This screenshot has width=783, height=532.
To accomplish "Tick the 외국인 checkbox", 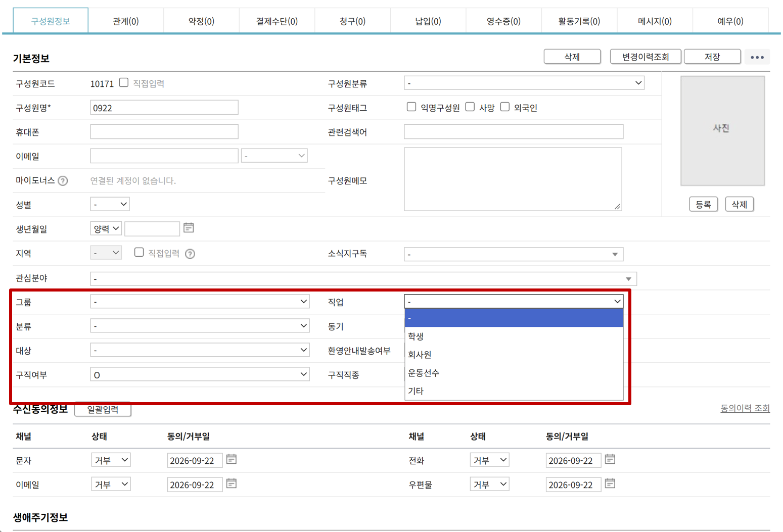I will (505, 107).
